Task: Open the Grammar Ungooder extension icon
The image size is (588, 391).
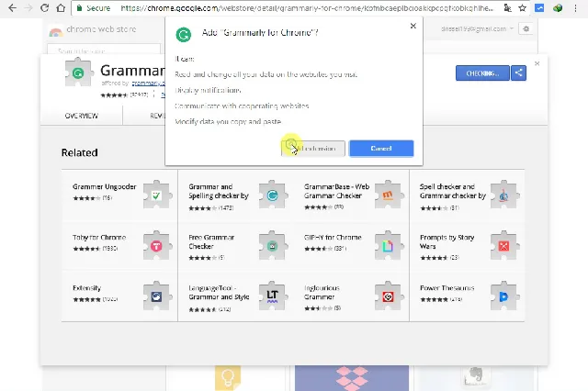Action: 157,195
